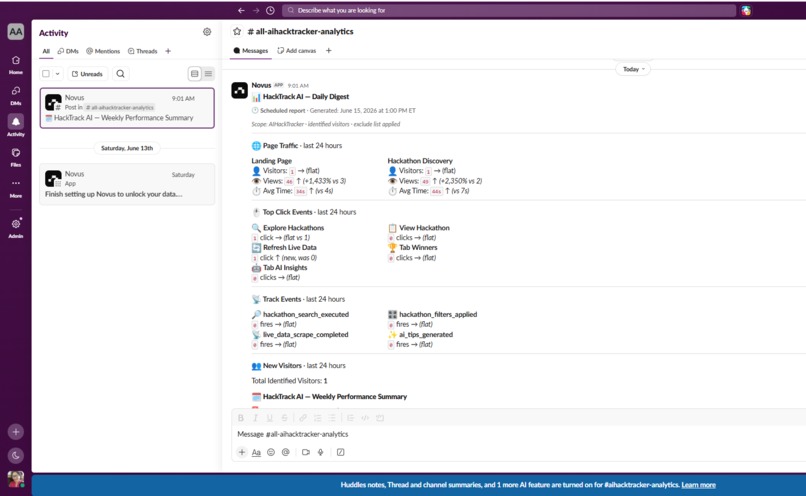Click HackTrack AI — Weekly Performance Summary heading
The height and width of the screenshot is (496, 806).
tap(335, 397)
